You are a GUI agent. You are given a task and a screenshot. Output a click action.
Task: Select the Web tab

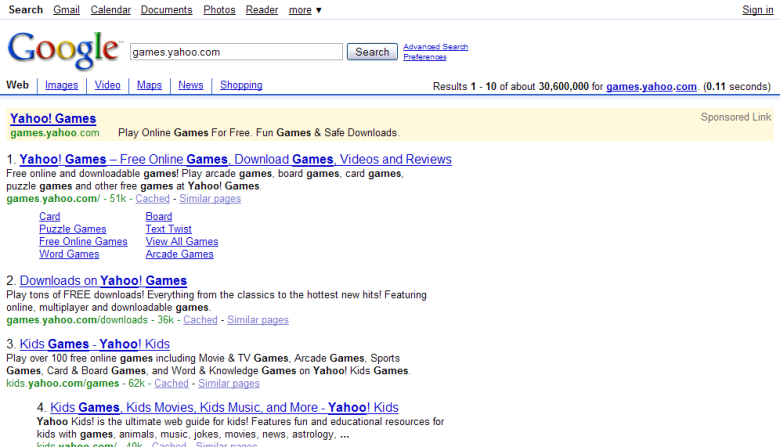coord(17,85)
